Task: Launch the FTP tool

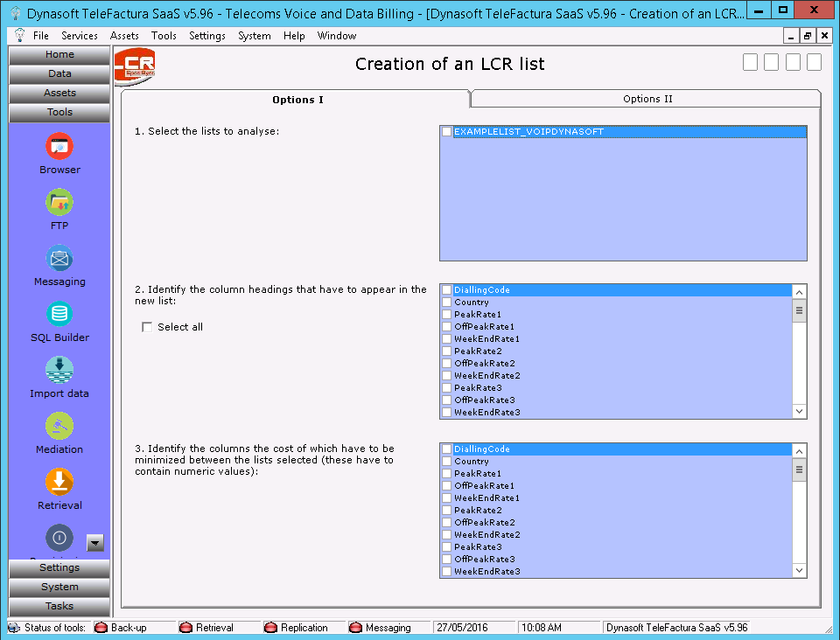Action: point(59,203)
